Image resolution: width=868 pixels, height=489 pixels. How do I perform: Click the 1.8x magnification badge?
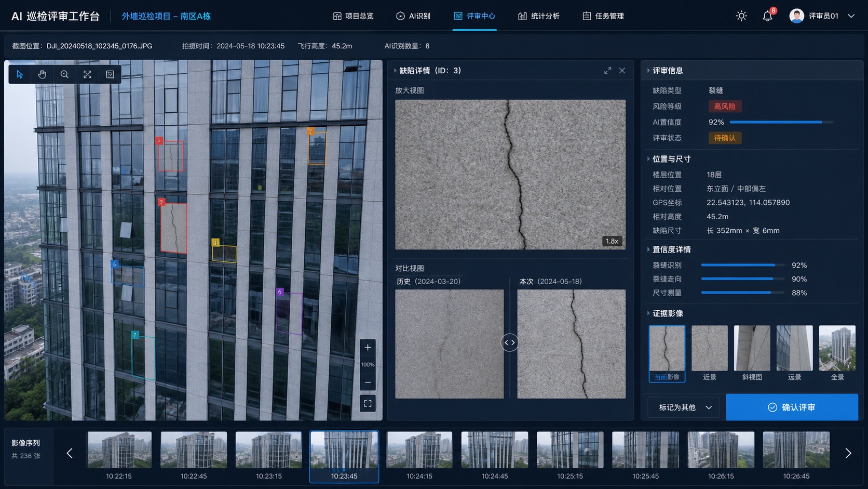tap(612, 241)
